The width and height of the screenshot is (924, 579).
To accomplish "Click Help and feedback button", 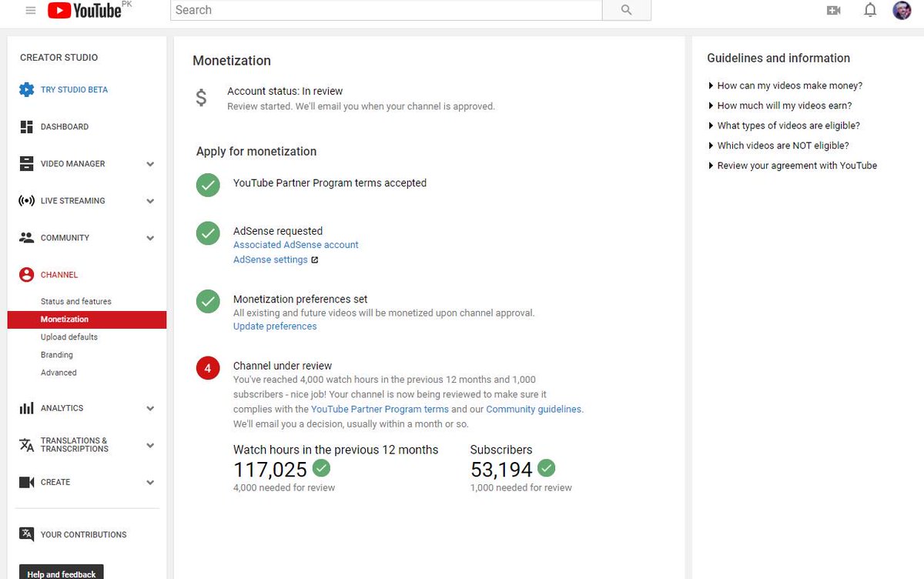I will pos(62,573).
